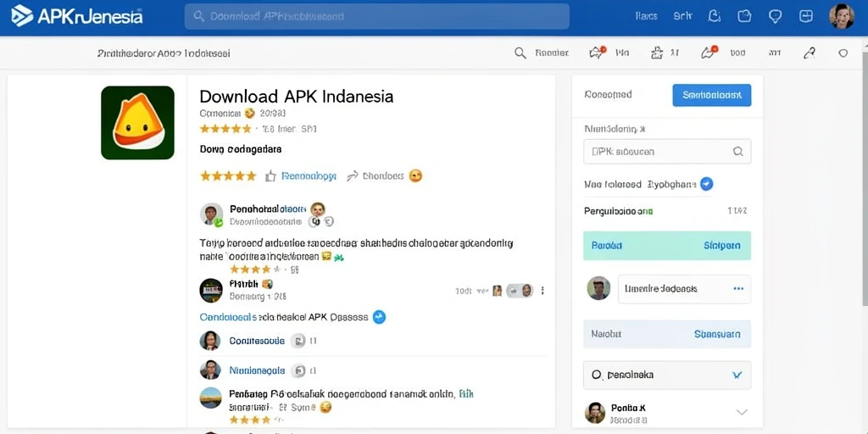Click second round icon after 'Dvoomlodecoiarie'
868x434 pixels.
point(328,222)
